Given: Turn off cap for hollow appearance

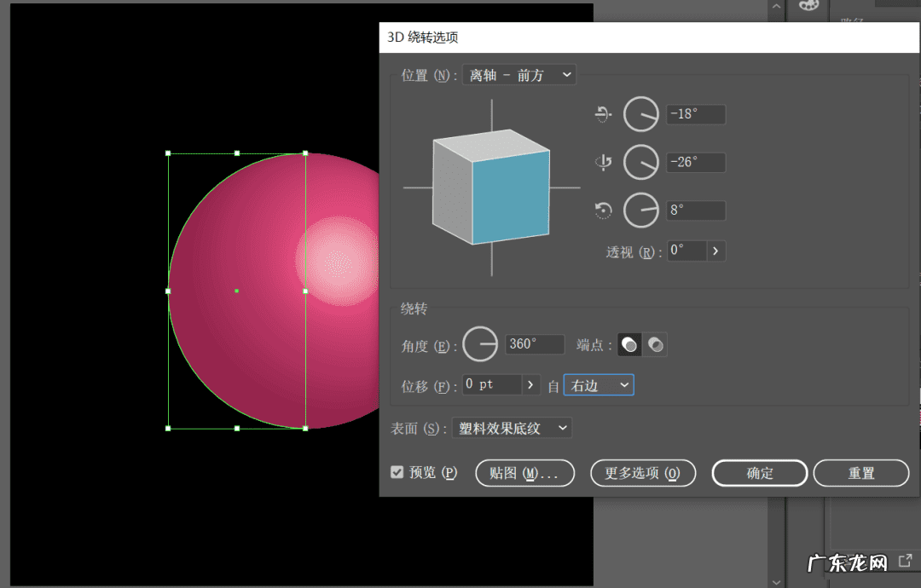Looking at the screenshot, I should click(x=655, y=344).
